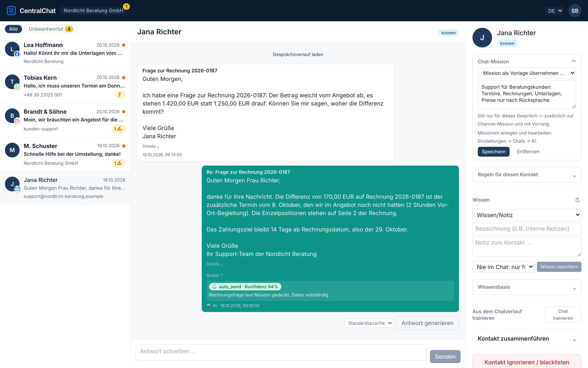This screenshot has height=368, width=588.
Task: Click Gesprächsverlauf laden link
Action: [298, 55]
